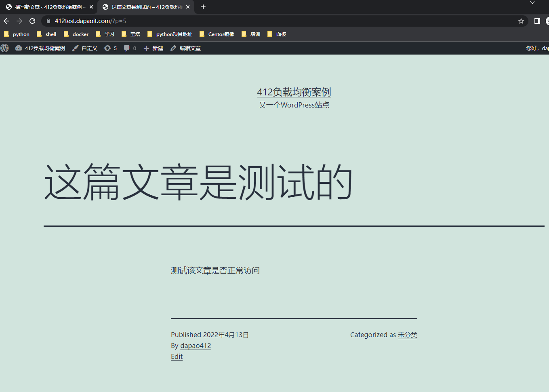Open the python项目地址 bookmark folder

pyautogui.click(x=170, y=34)
